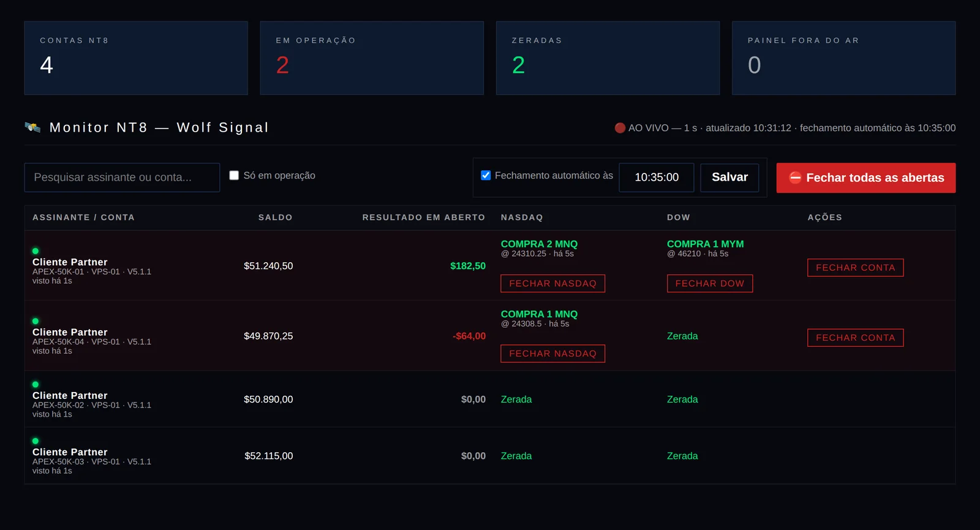Click the satellite icon beside Monitor NT8 title
This screenshot has height=530, width=980.
[32, 127]
